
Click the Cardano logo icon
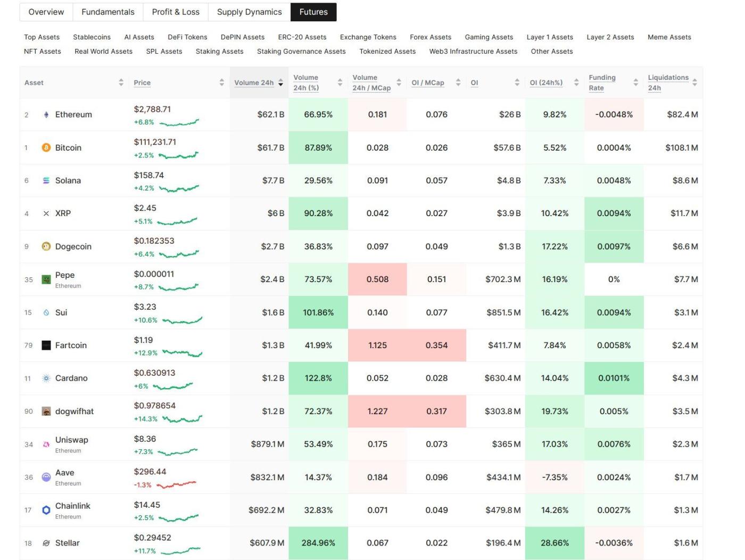(45, 378)
